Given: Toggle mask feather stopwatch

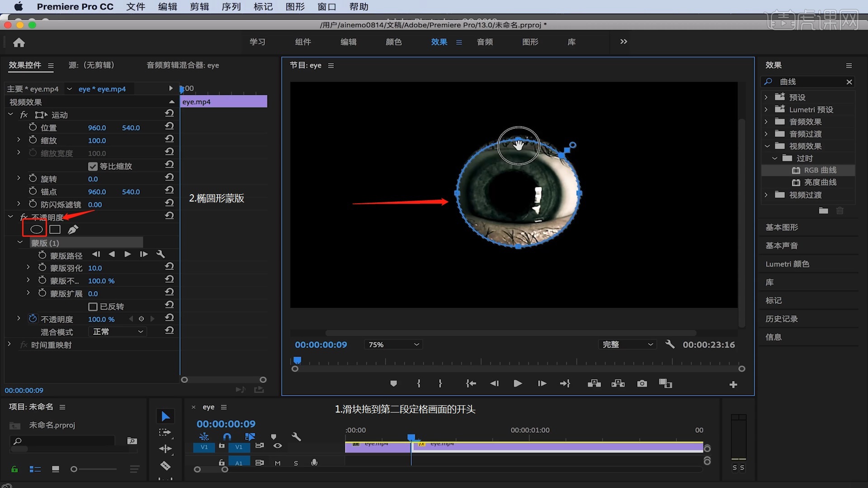Looking at the screenshot, I should point(42,267).
